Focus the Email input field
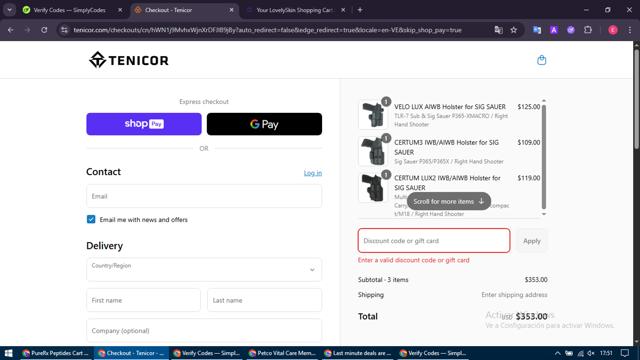 [x=204, y=196]
